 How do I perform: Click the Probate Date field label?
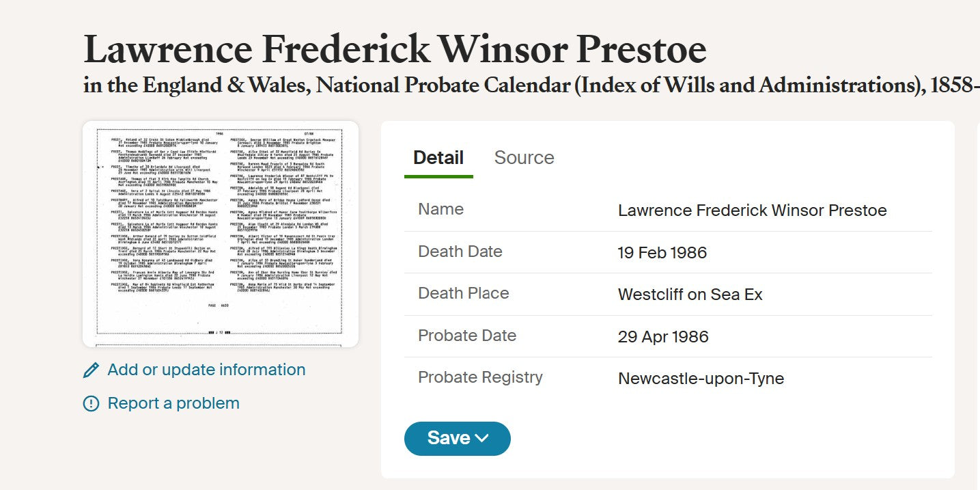point(466,336)
